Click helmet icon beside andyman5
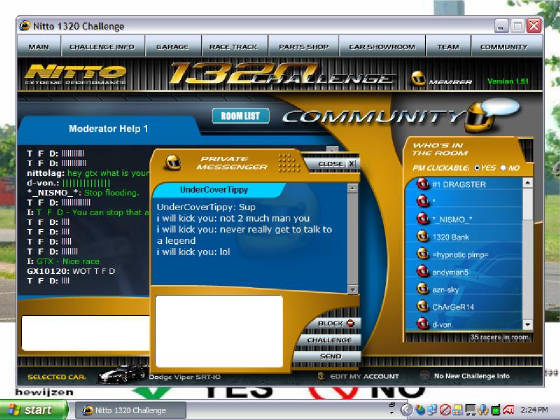 point(423,271)
